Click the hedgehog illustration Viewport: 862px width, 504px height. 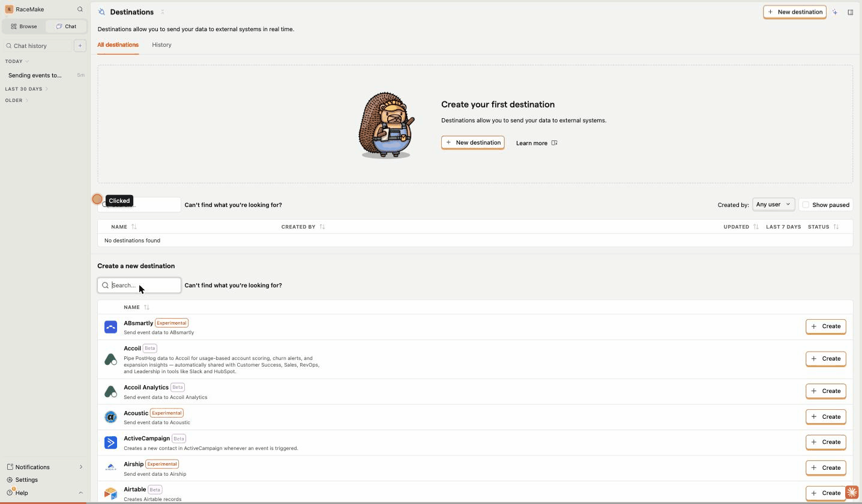tap(386, 125)
